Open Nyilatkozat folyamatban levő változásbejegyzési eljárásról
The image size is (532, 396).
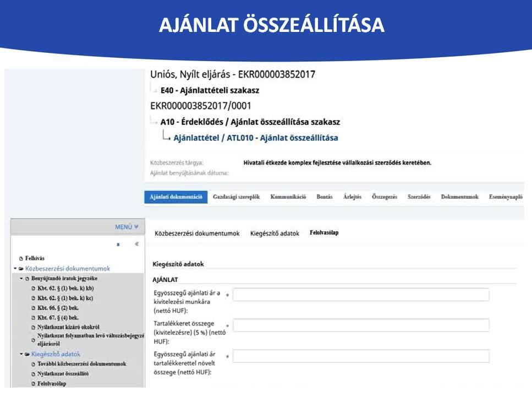tap(91, 340)
